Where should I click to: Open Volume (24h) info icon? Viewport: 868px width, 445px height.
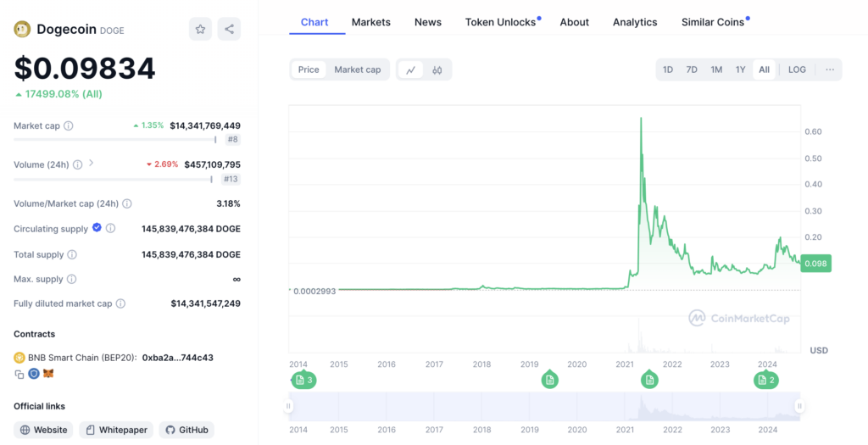[x=77, y=164]
